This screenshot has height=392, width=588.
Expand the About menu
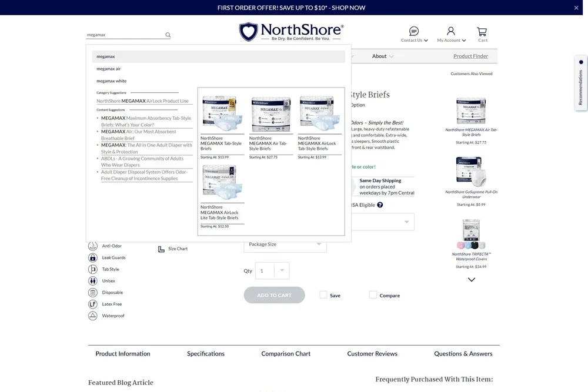pos(383,56)
